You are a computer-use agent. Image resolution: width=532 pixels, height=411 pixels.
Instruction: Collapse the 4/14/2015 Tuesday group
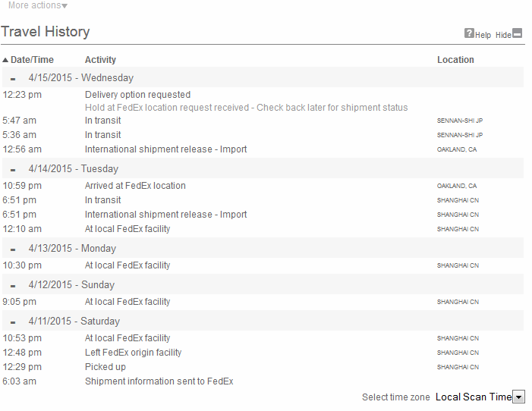(13, 170)
